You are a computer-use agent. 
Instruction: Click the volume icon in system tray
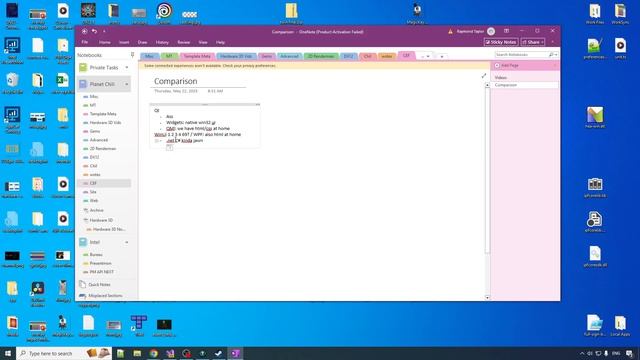[x=590, y=353]
